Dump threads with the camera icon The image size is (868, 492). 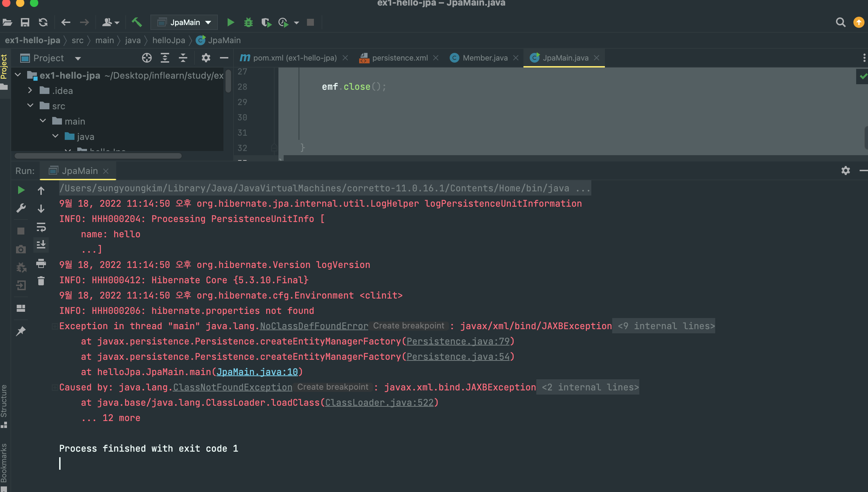click(x=21, y=249)
